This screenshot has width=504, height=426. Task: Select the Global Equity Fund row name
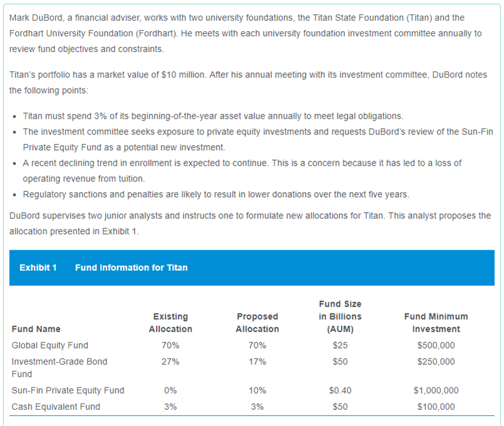[x=50, y=345]
